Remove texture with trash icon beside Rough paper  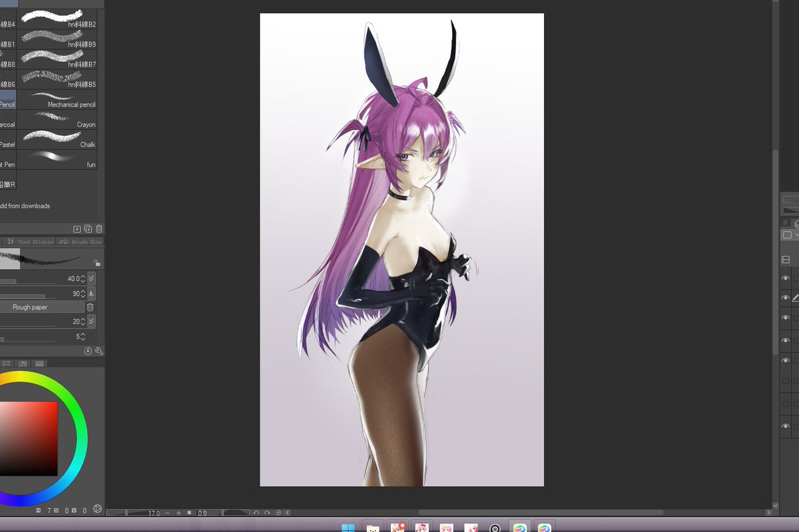[91, 307]
